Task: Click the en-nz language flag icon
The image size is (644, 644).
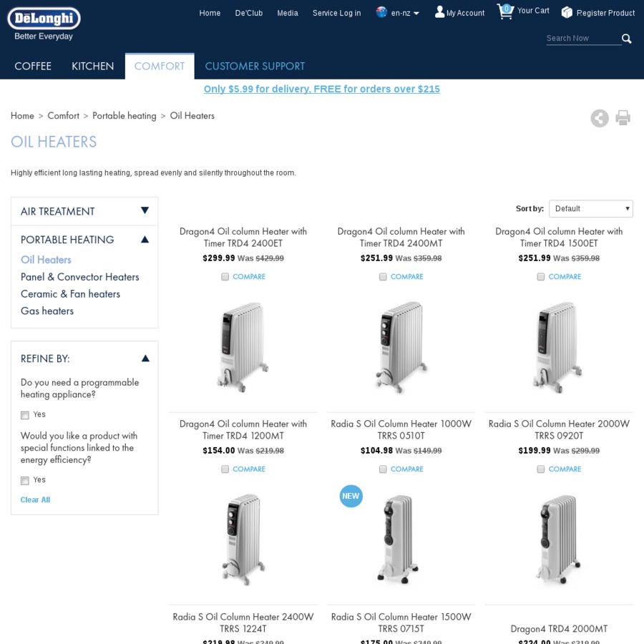Action: 382,12
